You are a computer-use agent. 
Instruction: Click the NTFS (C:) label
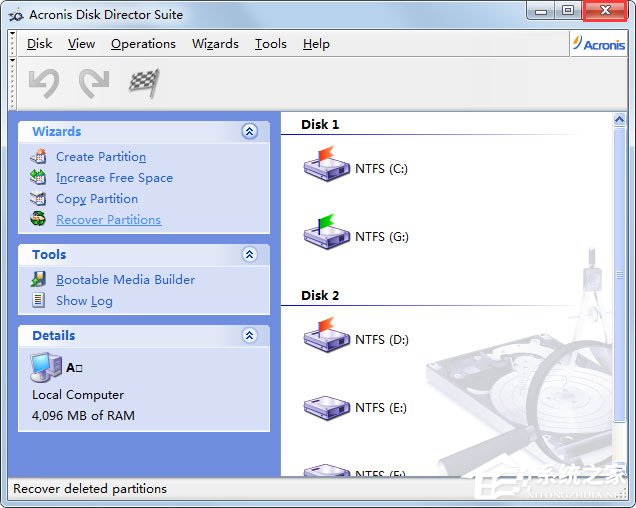pyautogui.click(x=381, y=168)
